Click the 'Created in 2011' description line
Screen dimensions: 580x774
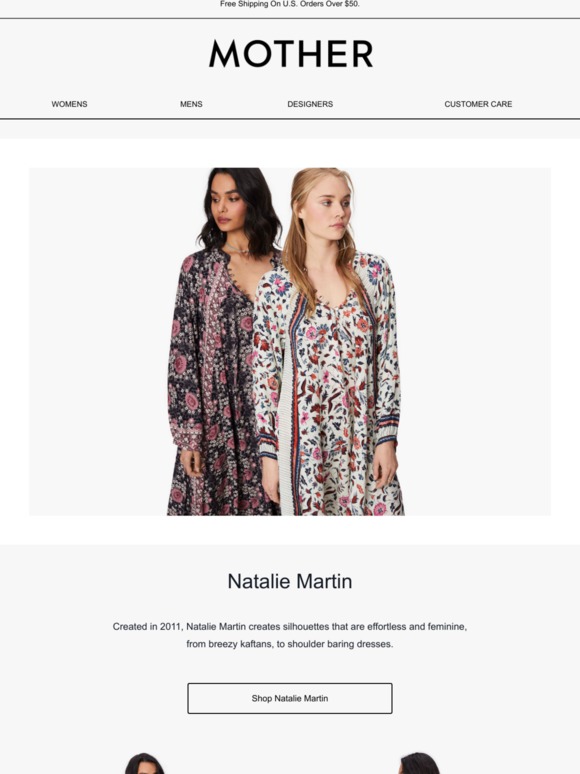coord(290,626)
